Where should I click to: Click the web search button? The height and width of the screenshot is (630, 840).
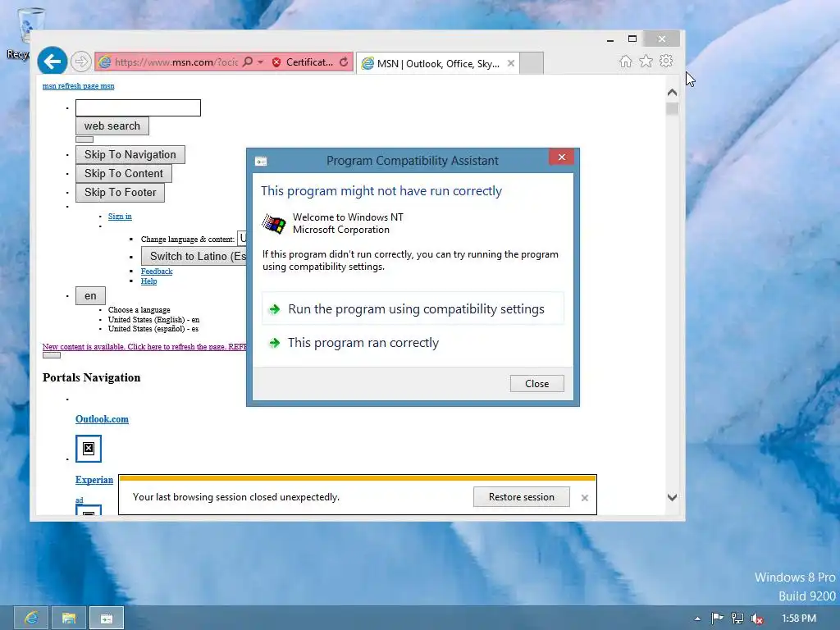(x=112, y=126)
